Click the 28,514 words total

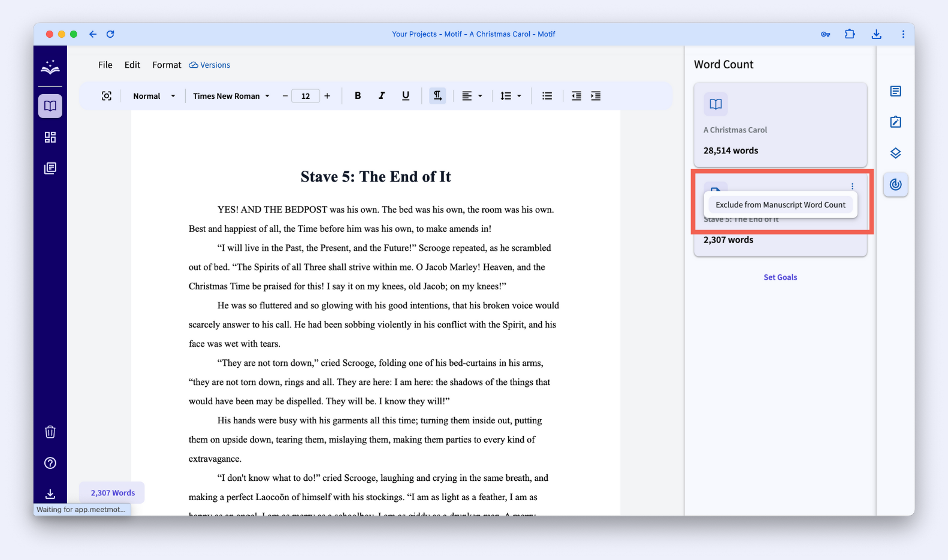click(x=730, y=151)
